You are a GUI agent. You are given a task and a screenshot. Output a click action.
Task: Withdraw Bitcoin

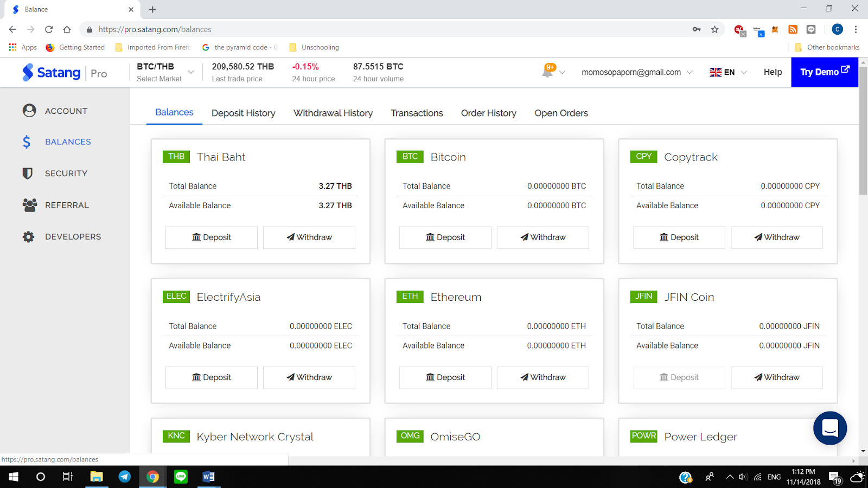click(x=543, y=237)
